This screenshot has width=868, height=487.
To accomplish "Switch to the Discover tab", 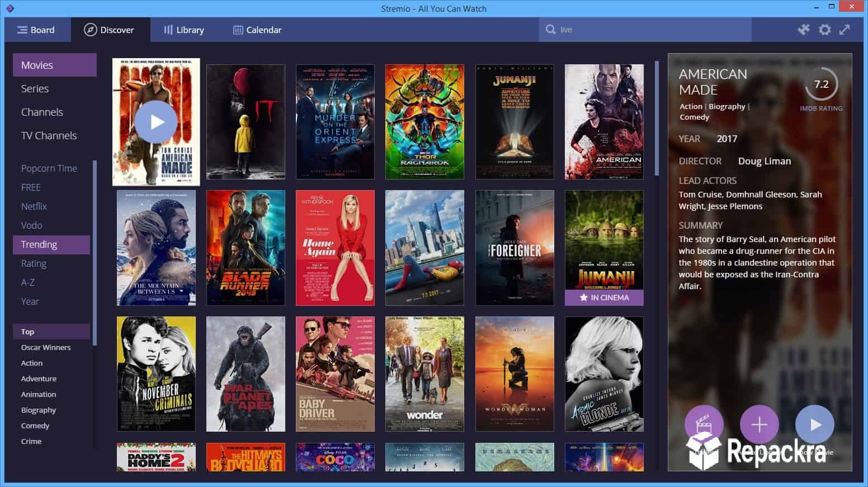I will point(110,30).
